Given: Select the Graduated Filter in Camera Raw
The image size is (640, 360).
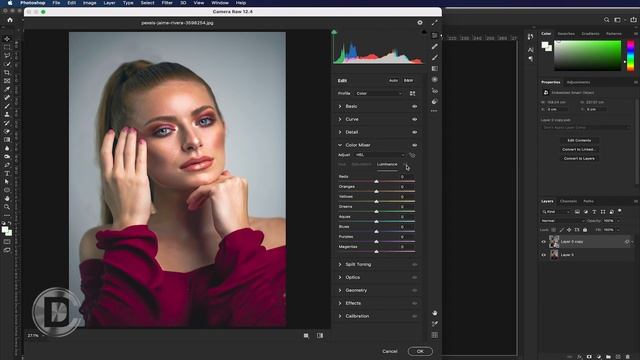Looking at the screenshot, I should [x=435, y=69].
